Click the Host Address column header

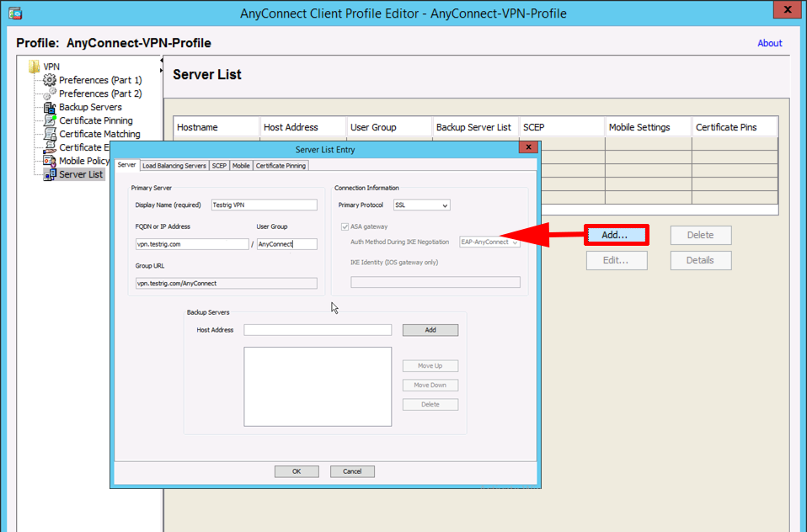303,127
